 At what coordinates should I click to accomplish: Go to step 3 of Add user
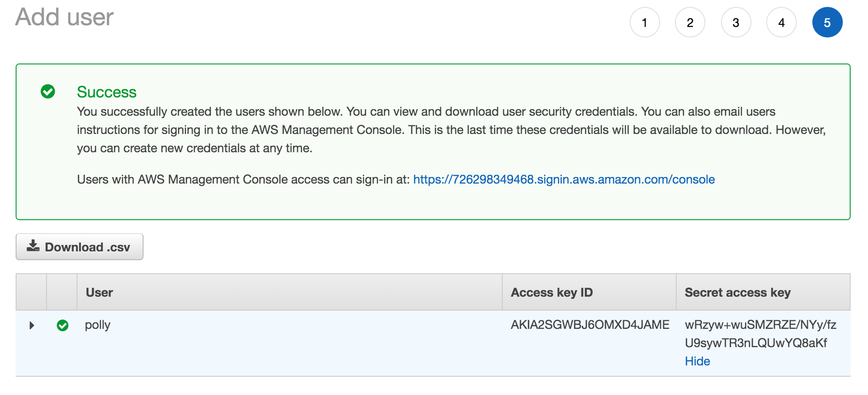tap(736, 23)
